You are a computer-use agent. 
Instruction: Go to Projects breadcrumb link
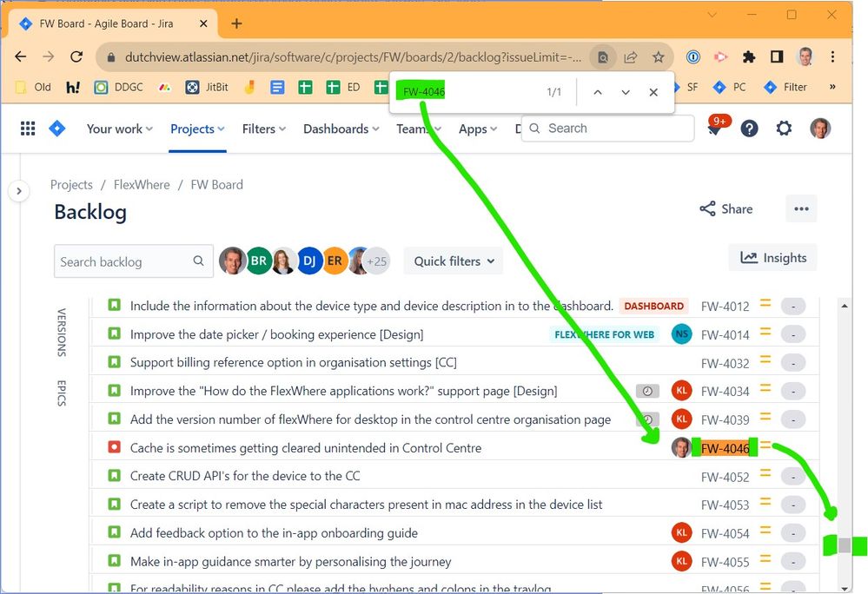point(71,185)
